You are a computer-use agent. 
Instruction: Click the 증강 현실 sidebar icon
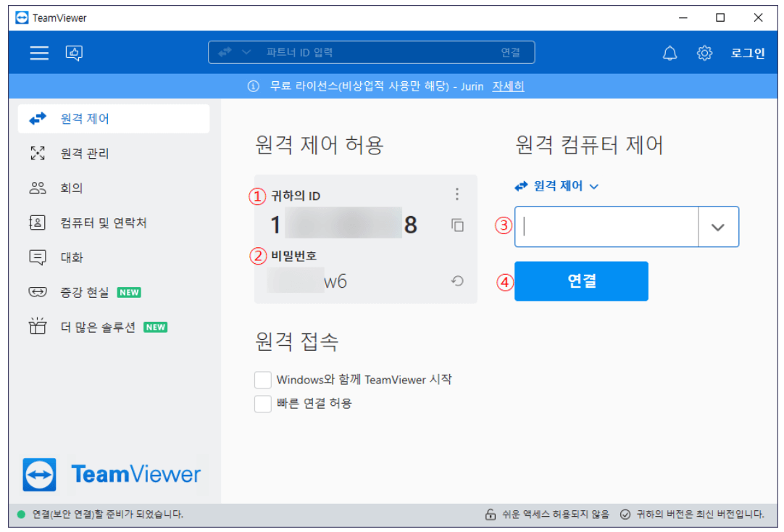38,292
